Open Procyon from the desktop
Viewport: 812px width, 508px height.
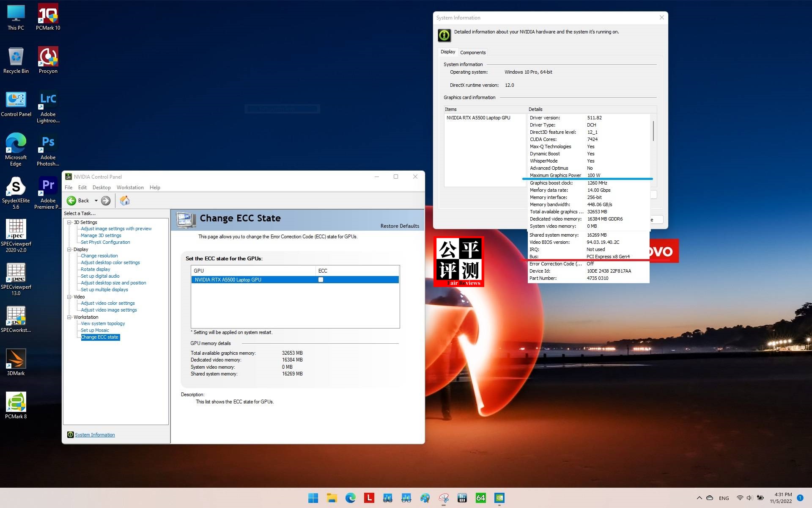(x=48, y=57)
